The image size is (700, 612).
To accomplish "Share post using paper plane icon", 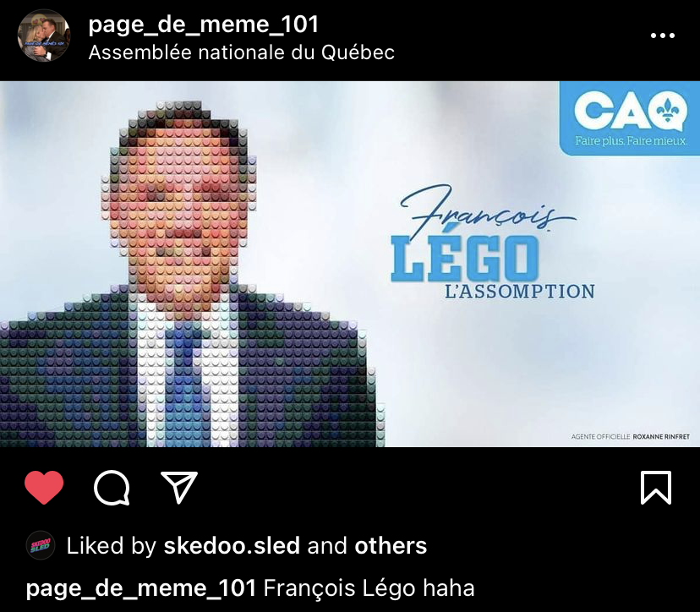I will [x=179, y=487].
